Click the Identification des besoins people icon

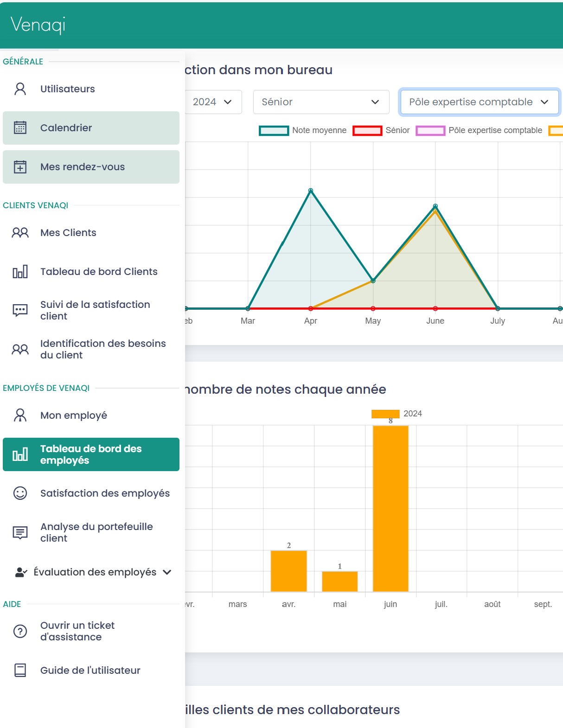click(20, 349)
